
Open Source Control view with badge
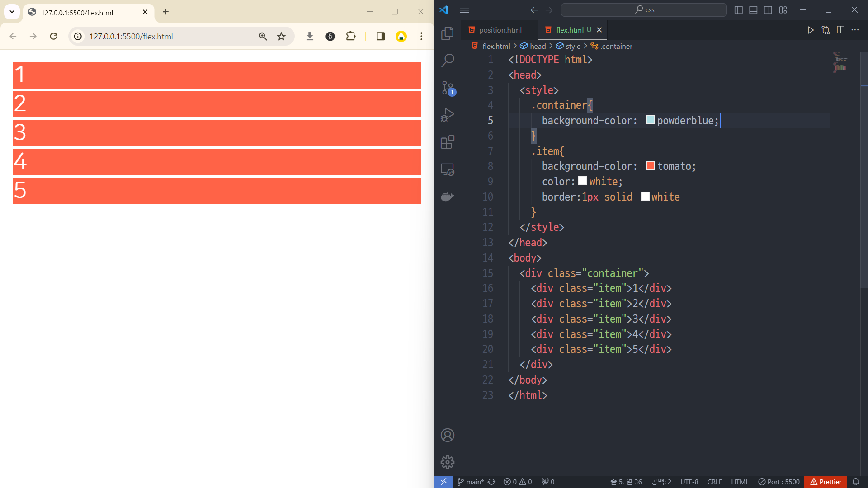(x=447, y=88)
